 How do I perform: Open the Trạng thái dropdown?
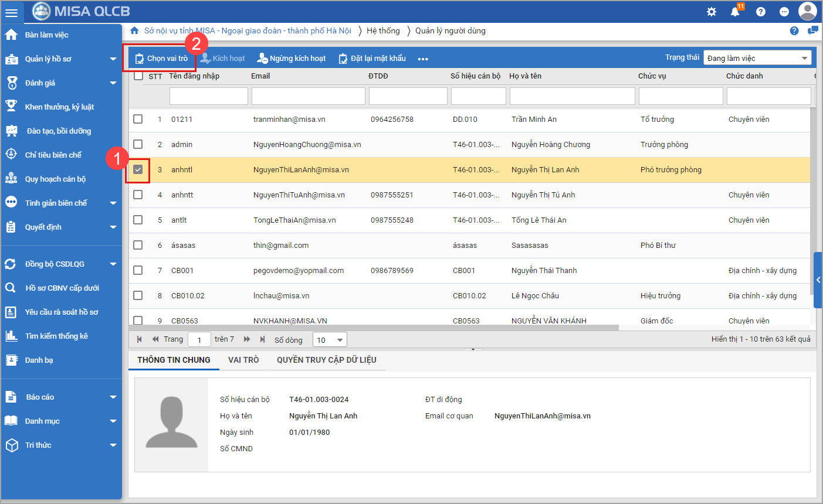coord(757,58)
